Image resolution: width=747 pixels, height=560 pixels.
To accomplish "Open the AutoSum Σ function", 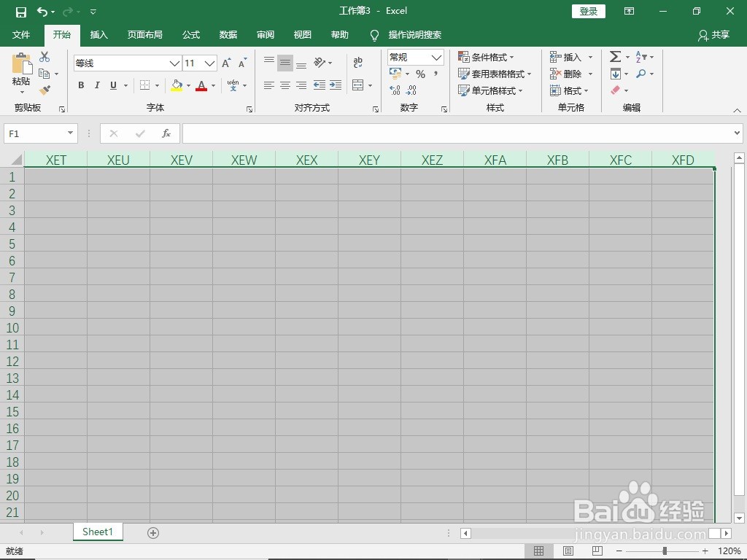I will point(615,56).
